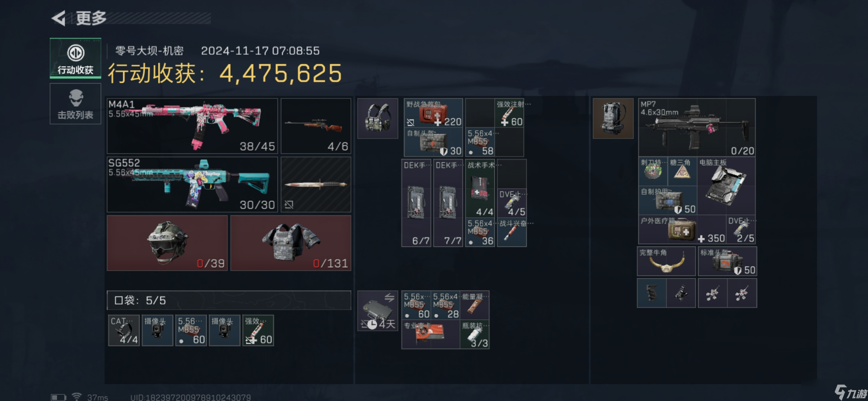Screen dimensions: 868x401
Task: Select the CAT tourniquet pocket item 4/4
Action: tap(124, 330)
